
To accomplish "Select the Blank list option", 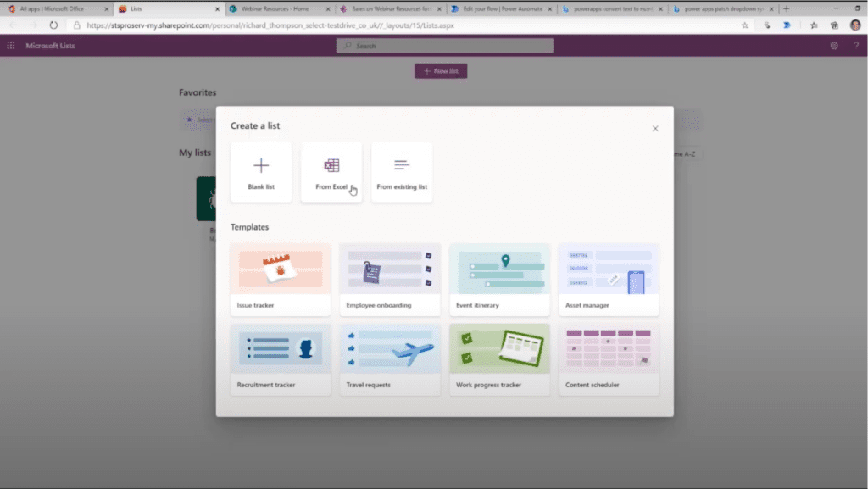I will [261, 171].
